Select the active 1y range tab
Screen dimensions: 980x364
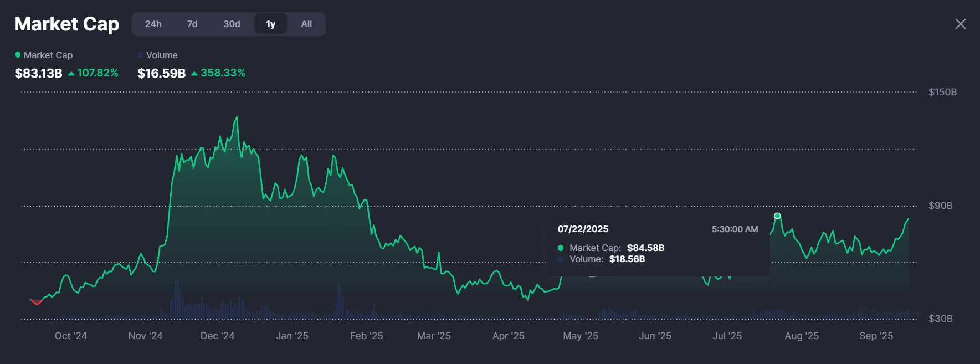click(270, 24)
